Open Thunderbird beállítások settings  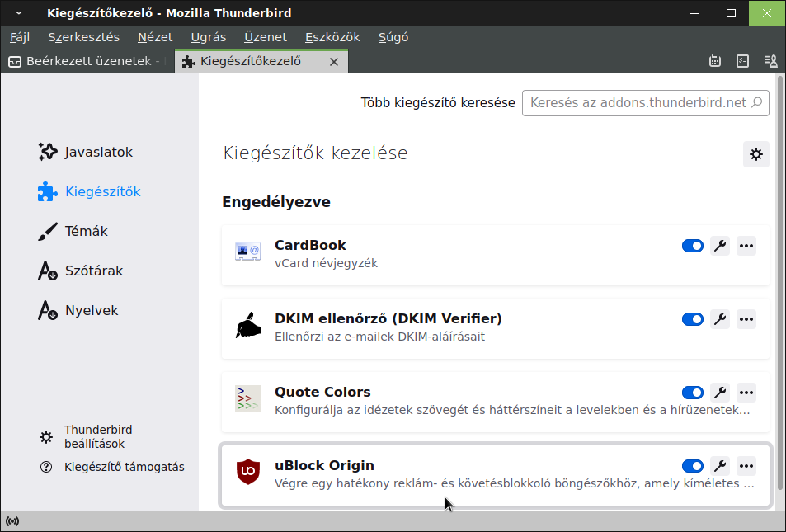point(86,436)
